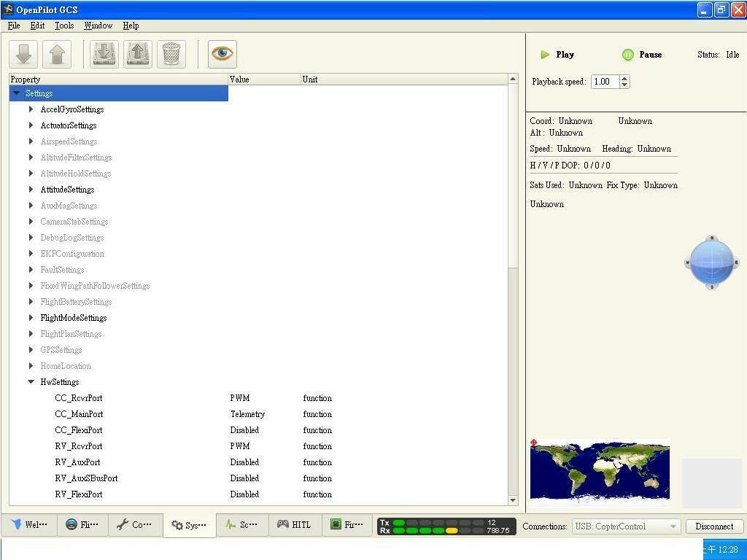Select the System gear tab
747x560 pixels.
(x=189, y=525)
